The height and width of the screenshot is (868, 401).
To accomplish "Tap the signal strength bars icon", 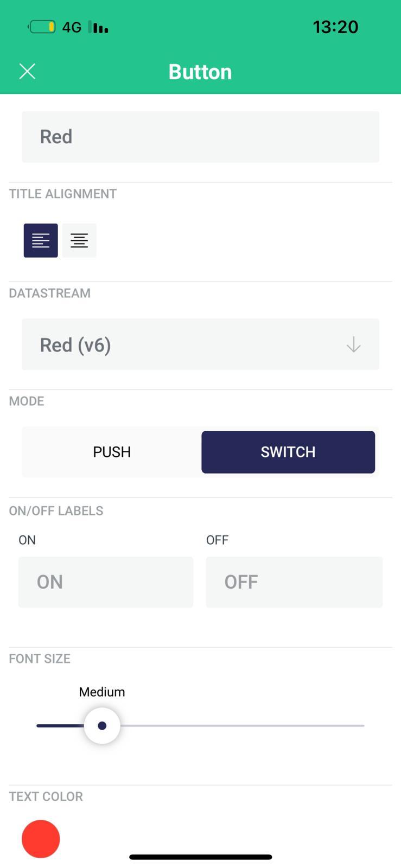I will pos(98,27).
